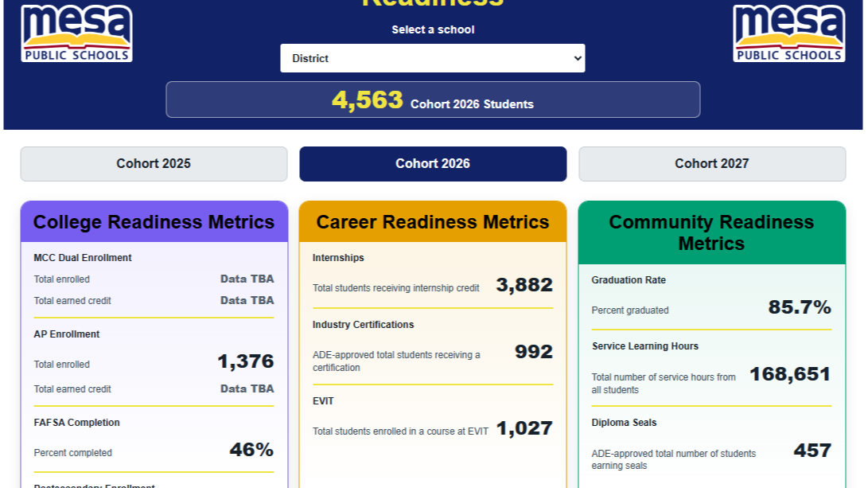Open the District school selection dropdown

click(432, 58)
